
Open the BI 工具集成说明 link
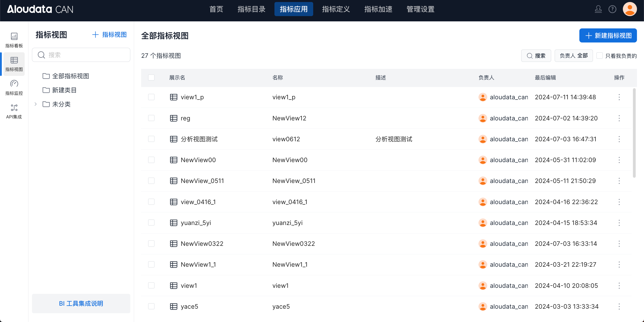81,303
